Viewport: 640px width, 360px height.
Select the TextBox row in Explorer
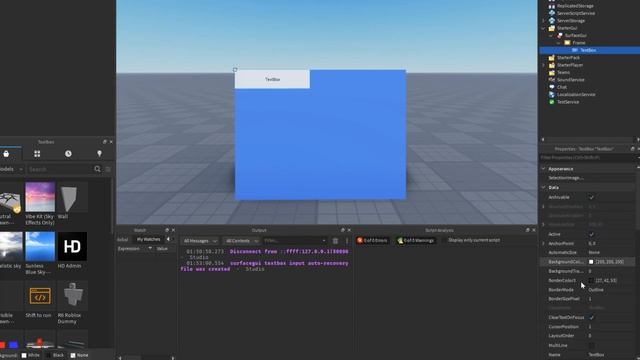click(x=589, y=50)
